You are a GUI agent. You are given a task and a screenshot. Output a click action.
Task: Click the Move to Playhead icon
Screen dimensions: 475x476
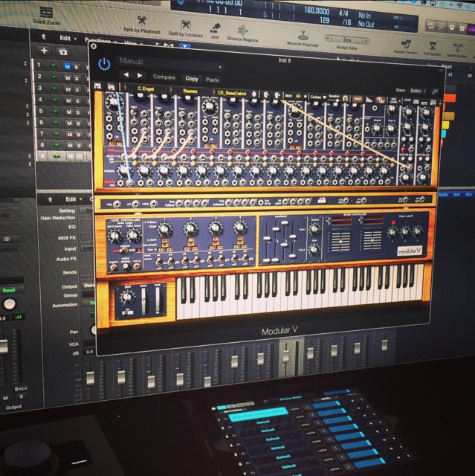tap(303, 36)
